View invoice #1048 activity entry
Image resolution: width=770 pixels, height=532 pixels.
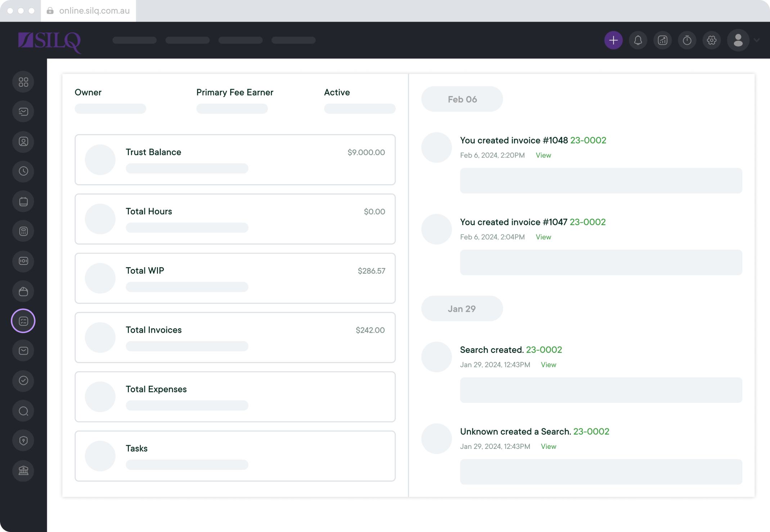pyautogui.click(x=543, y=155)
